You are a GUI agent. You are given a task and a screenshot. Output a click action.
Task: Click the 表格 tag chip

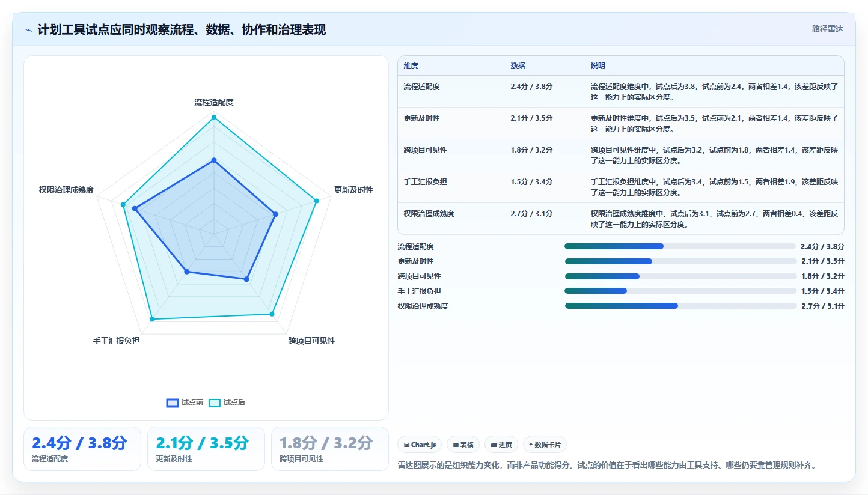point(463,445)
